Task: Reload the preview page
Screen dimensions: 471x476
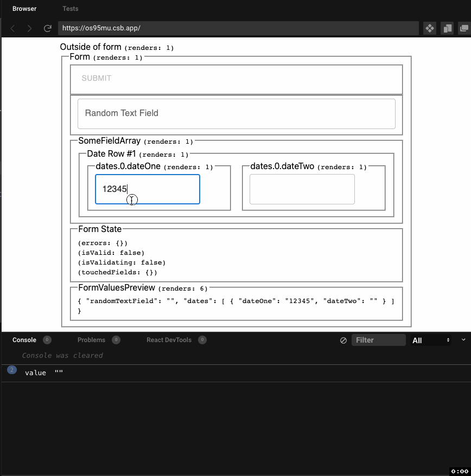Action: point(47,29)
